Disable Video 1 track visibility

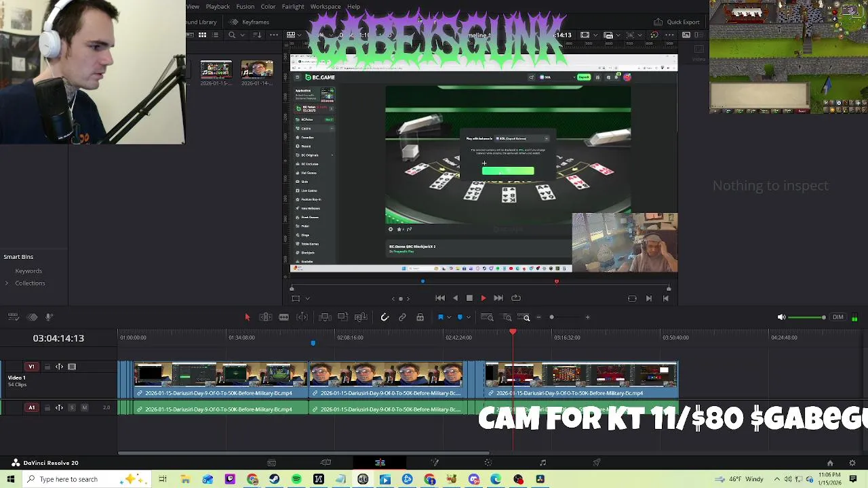point(72,367)
